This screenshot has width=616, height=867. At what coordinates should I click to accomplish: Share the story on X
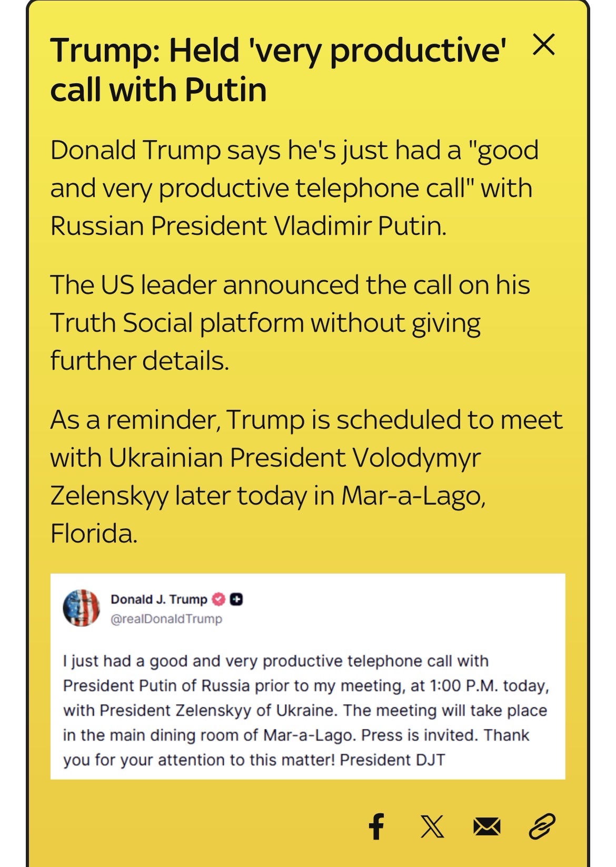point(431,825)
